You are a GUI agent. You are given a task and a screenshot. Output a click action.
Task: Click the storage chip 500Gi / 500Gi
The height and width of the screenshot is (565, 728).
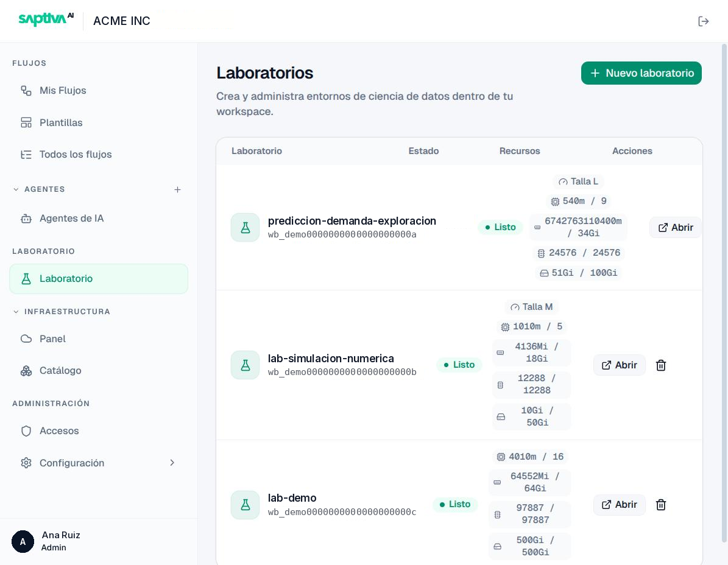(530, 546)
